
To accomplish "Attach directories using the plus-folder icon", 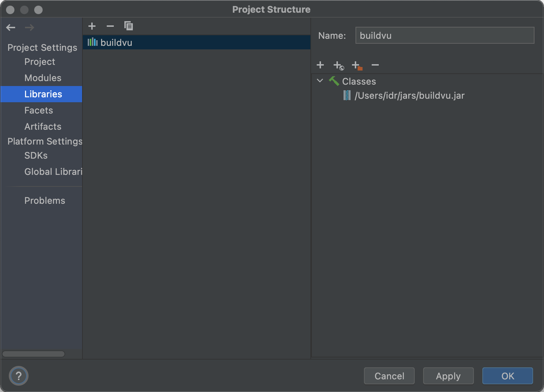I will click(357, 65).
